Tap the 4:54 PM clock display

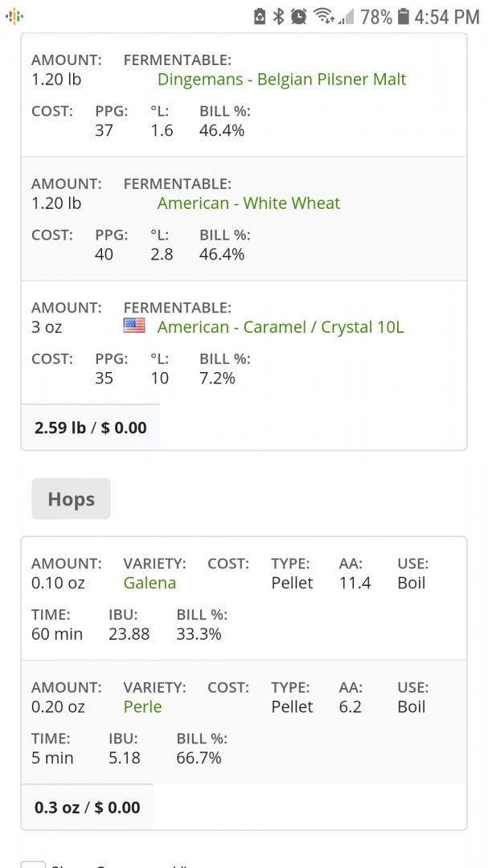pos(447,17)
